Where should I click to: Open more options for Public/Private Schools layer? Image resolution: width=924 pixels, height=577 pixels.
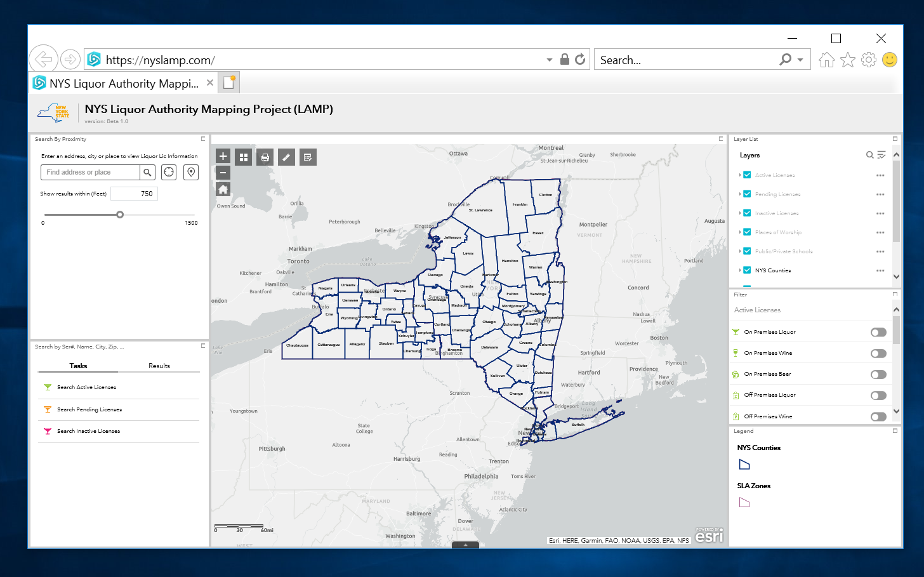pos(880,251)
